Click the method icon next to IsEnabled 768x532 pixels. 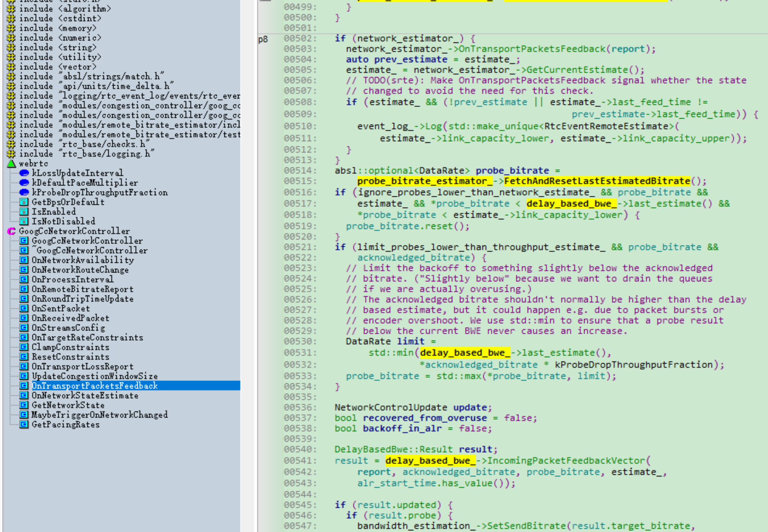[x=23, y=212]
